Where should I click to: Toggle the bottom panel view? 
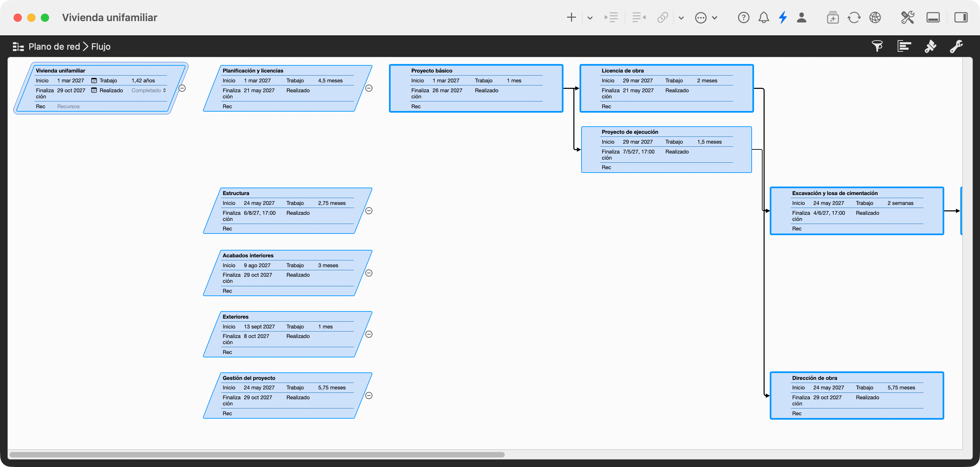coord(933,17)
